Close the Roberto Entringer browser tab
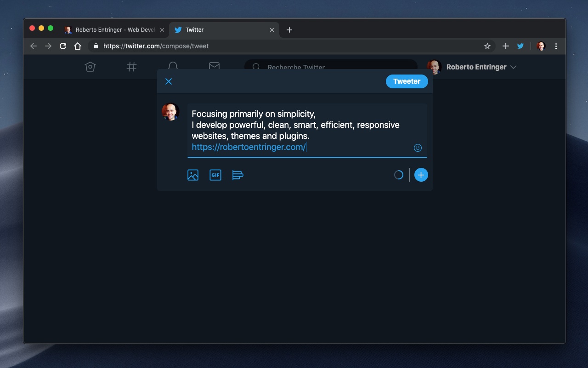Viewport: 588px width, 368px height. (x=162, y=30)
